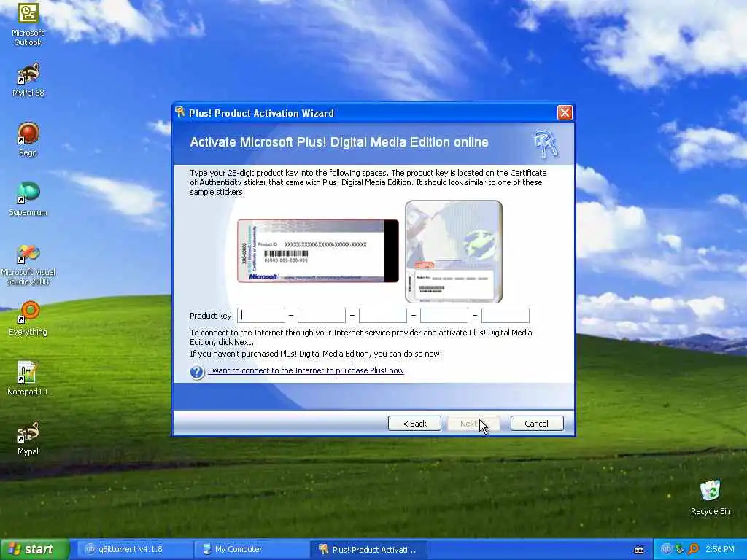Focus the fourth product key field
The width and height of the screenshot is (747, 560).
[444, 315]
